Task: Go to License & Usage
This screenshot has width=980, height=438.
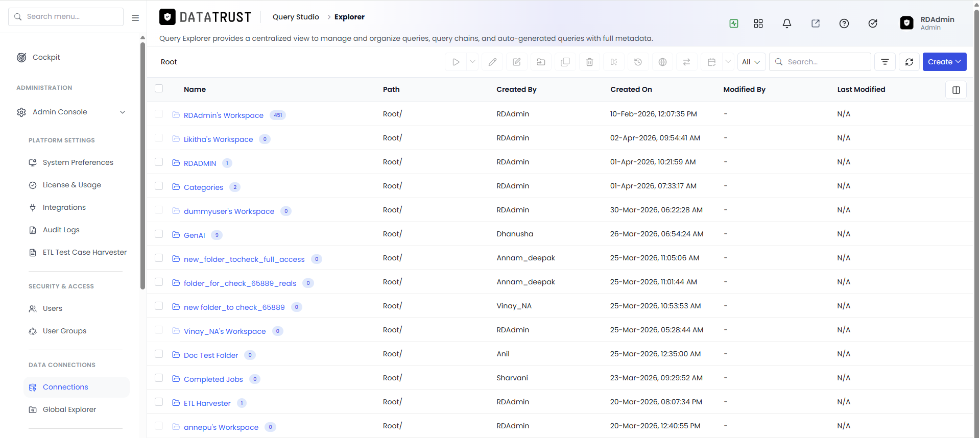Action: [x=71, y=185]
